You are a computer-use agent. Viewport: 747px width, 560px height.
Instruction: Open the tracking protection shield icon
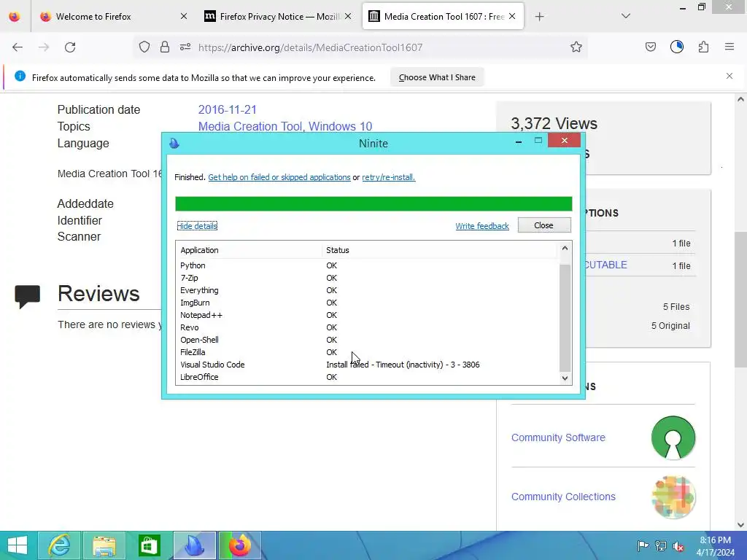(144, 47)
